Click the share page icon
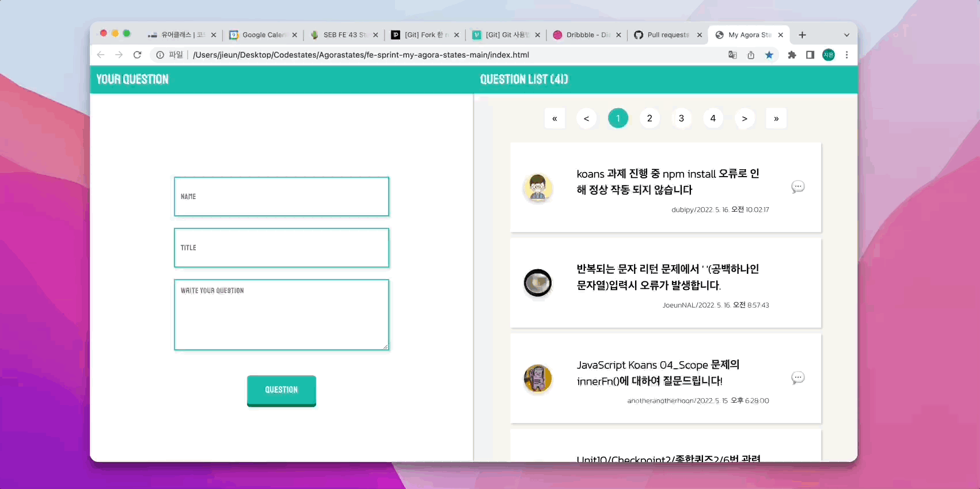980x489 pixels. tap(751, 55)
